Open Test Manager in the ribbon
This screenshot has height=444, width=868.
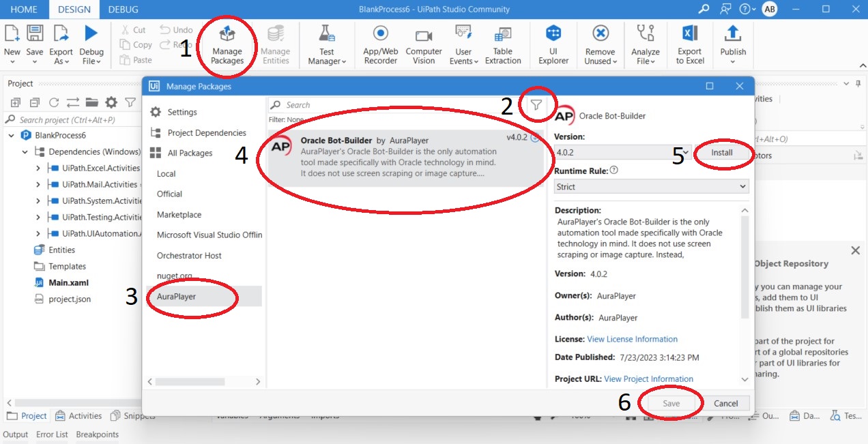coord(327,45)
